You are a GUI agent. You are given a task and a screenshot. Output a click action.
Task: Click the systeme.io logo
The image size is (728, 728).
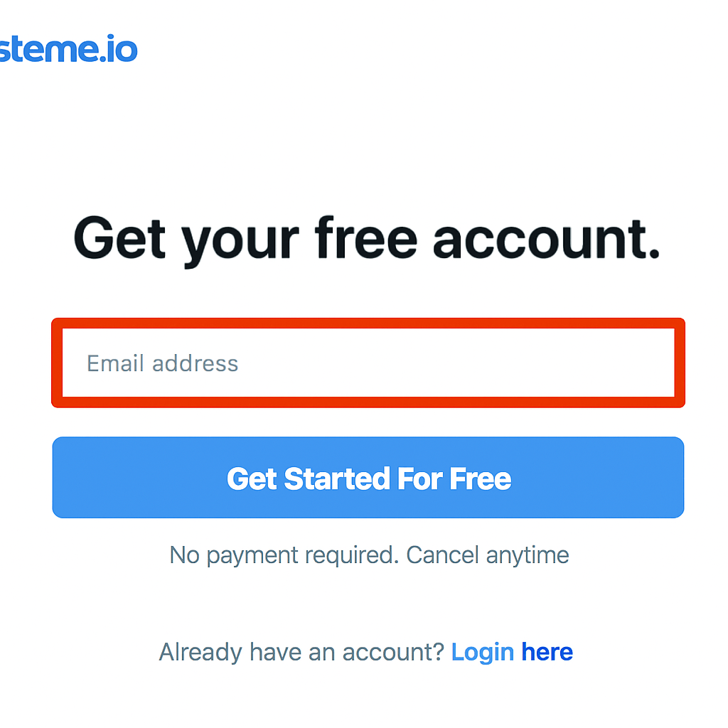pyautogui.click(x=68, y=50)
